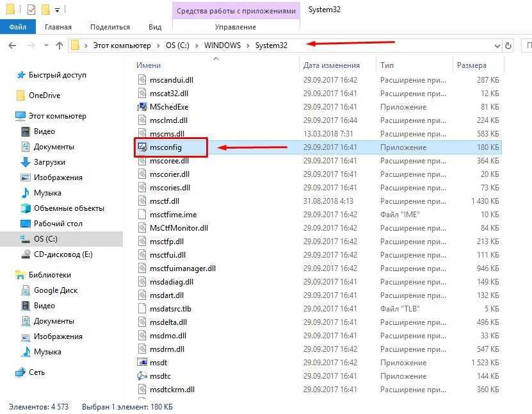Open the Файл menu tab
The width and height of the screenshot is (532, 414).
pos(18,27)
